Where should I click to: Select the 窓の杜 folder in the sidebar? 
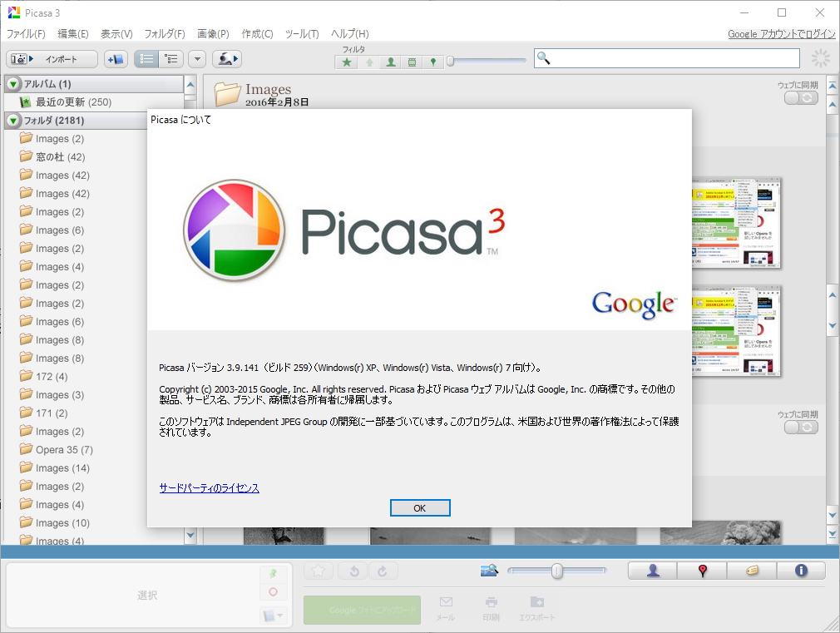pos(50,156)
